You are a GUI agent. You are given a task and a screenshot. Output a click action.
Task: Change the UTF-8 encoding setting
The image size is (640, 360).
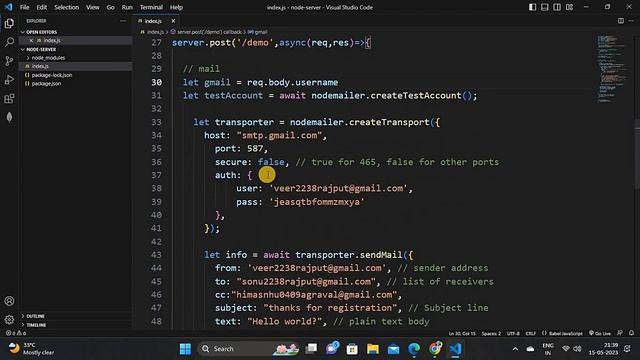point(513,333)
